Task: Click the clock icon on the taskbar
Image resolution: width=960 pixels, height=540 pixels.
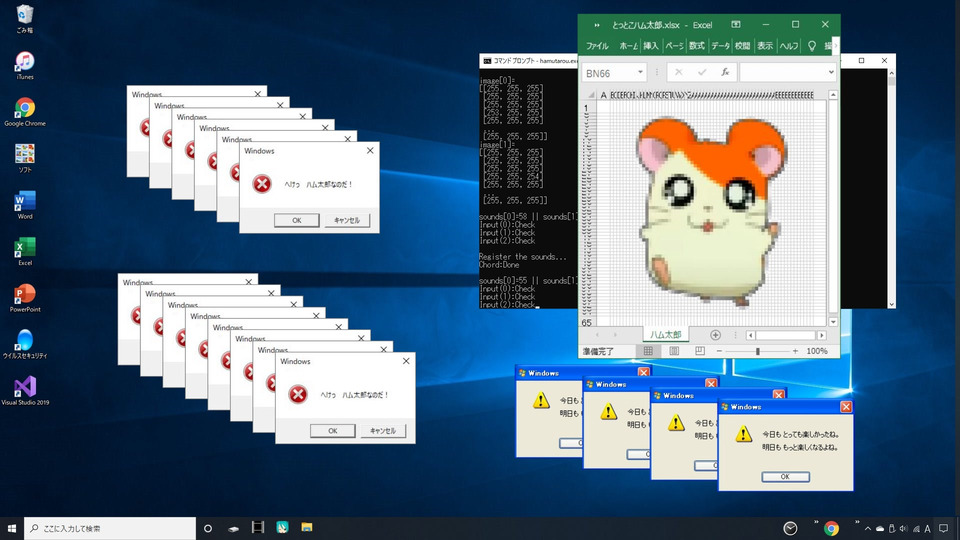Action: coord(790,528)
